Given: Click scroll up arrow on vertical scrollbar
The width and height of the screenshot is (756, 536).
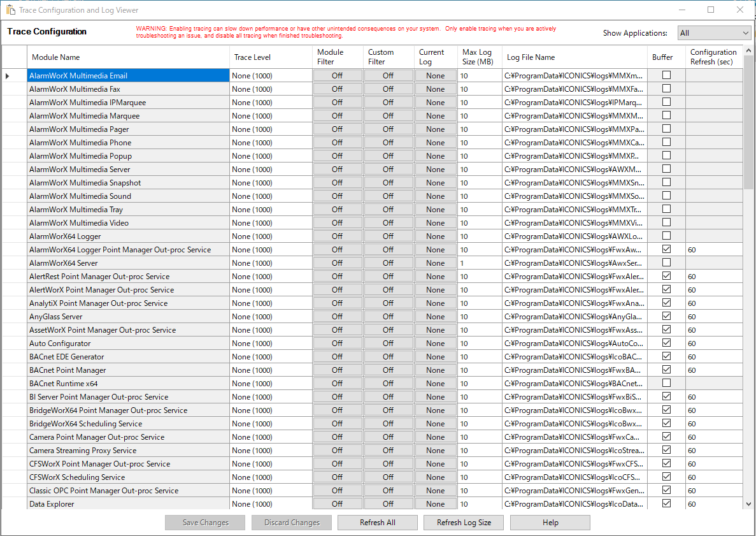Looking at the screenshot, I should [x=748, y=50].
